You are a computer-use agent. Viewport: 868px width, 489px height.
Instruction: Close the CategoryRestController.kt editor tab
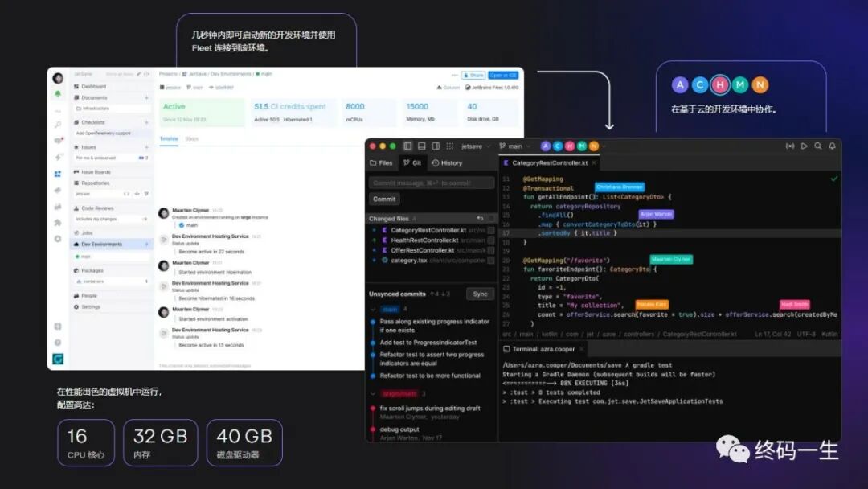594,162
